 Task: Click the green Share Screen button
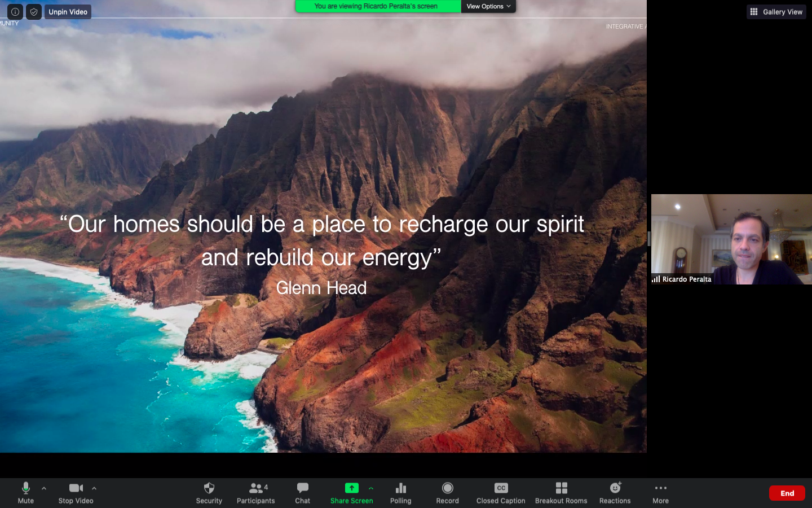tap(352, 493)
